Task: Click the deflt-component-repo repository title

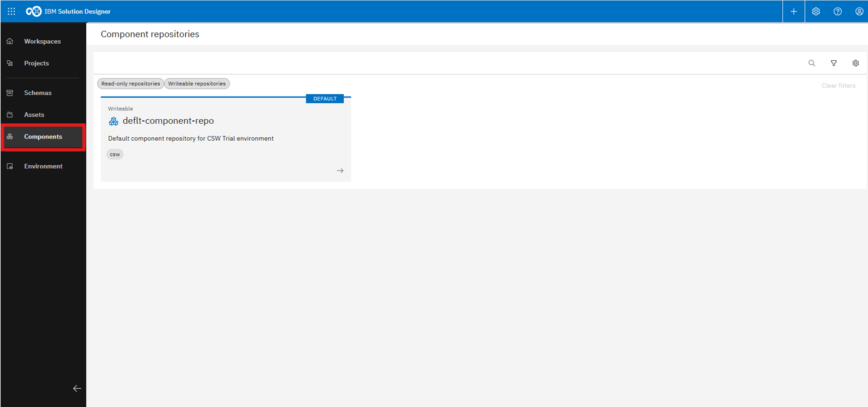Action: tap(168, 121)
